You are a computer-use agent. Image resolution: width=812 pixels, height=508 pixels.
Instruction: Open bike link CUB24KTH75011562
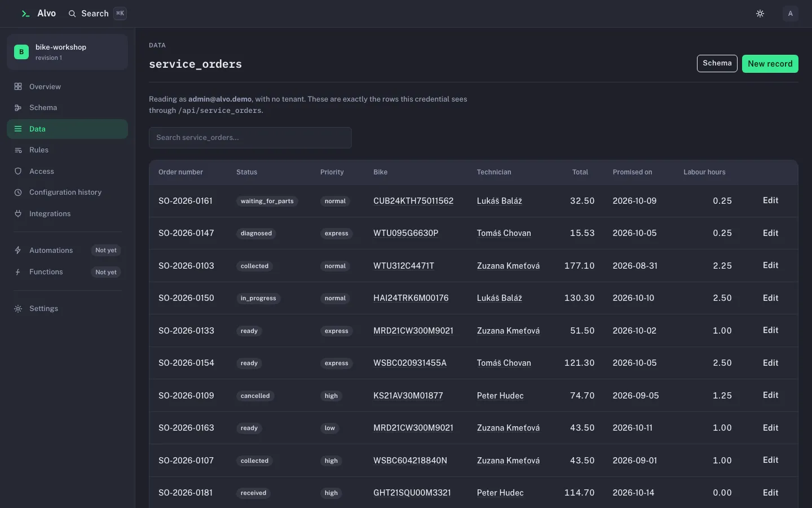pos(413,201)
